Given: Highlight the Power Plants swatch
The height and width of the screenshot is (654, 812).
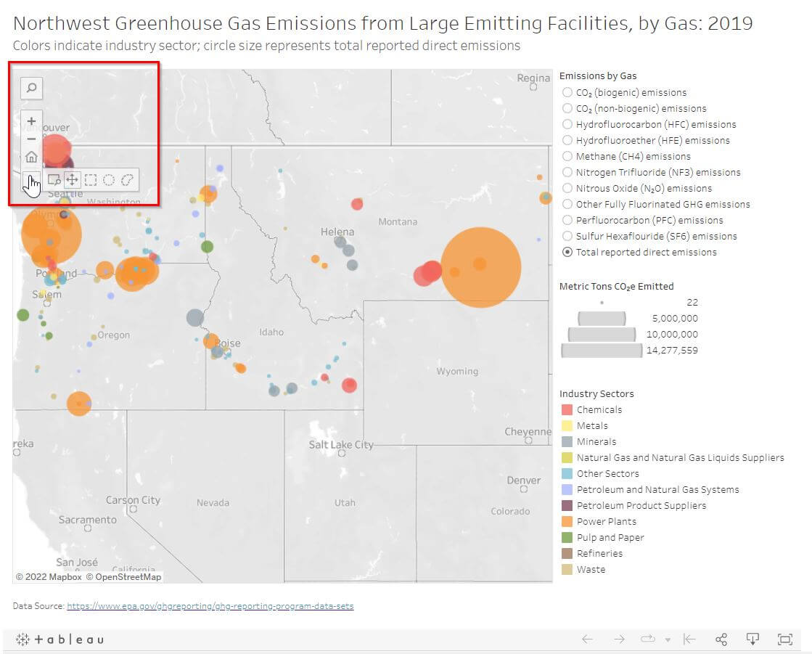Looking at the screenshot, I should [x=567, y=521].
